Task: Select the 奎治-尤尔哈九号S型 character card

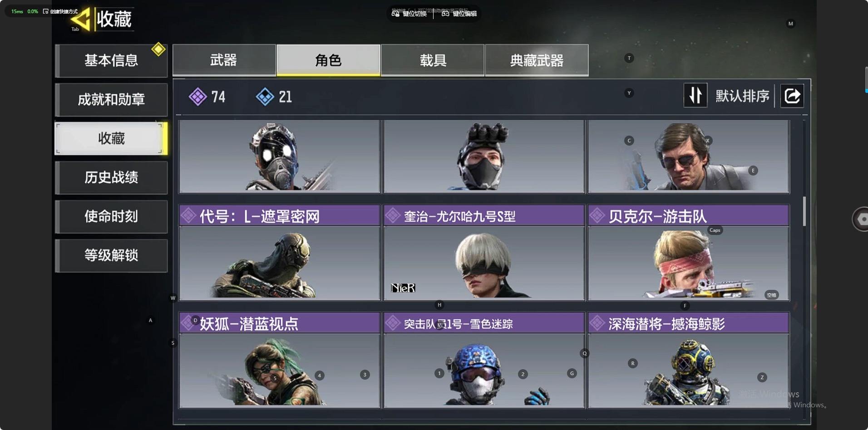Action: [484, 253]
